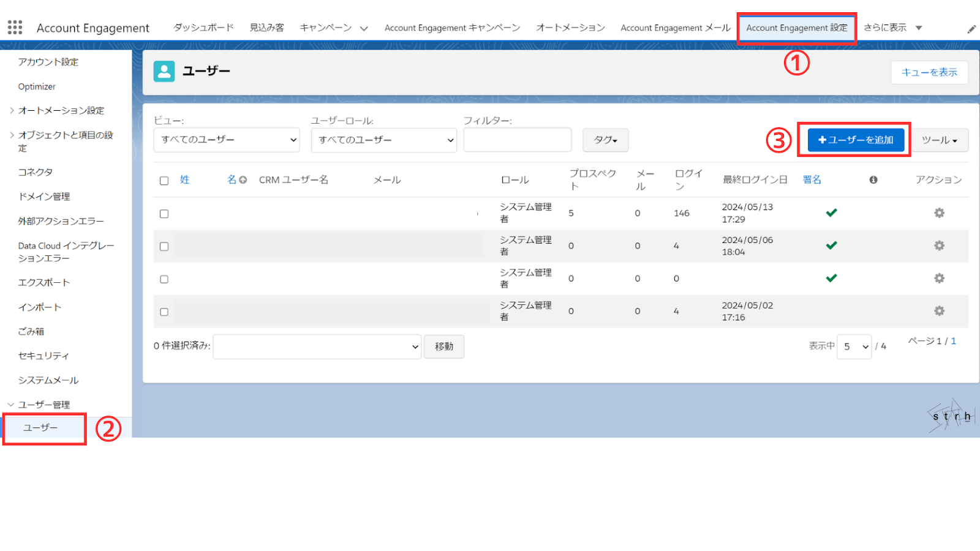980x551 pixels.
Task: Check the checkbox on the first user row
Action: pyautogui.click(x=164, y=212)
